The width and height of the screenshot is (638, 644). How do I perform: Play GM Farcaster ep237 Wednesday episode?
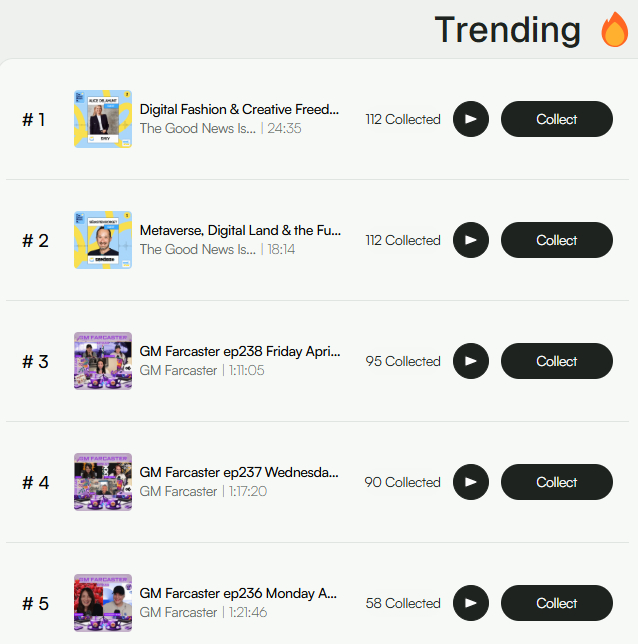pyautogui.click(x=471, y=482)
